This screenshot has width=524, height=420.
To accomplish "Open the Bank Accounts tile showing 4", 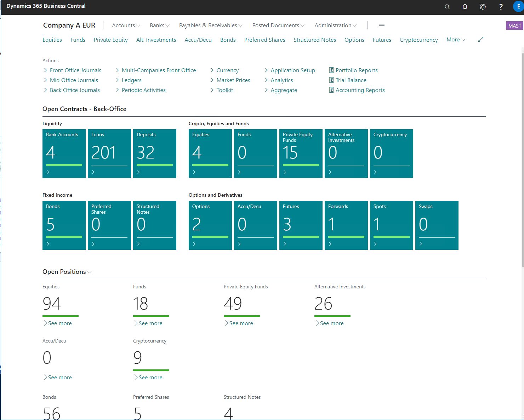I will click(64, 154).
